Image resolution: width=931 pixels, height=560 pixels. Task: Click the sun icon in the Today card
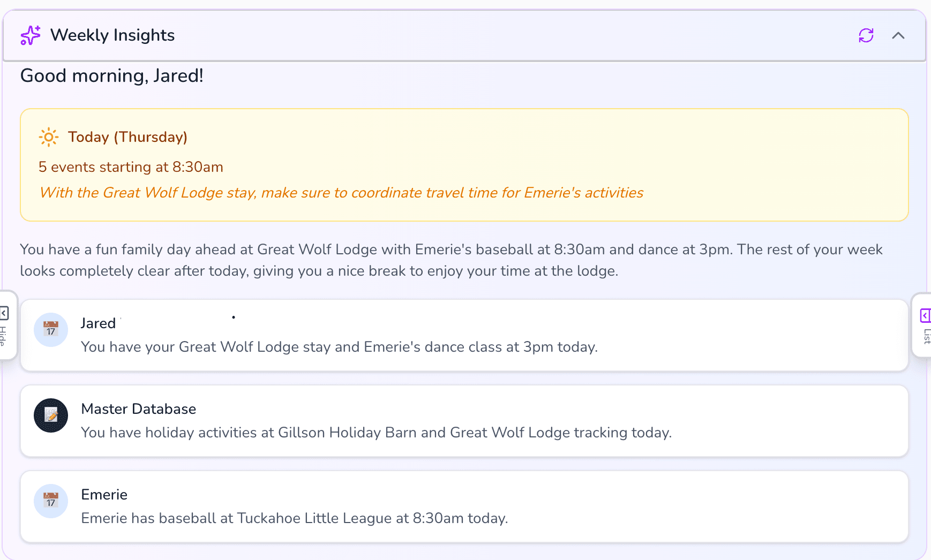click(48, 137)
